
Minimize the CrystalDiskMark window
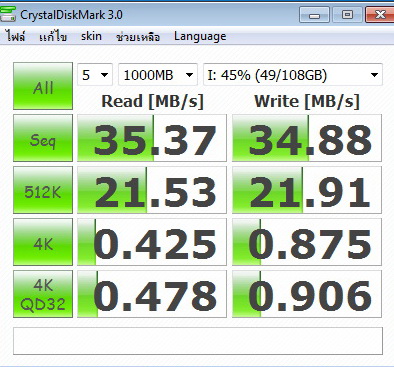pyautogui.click(x=314, y=15)
